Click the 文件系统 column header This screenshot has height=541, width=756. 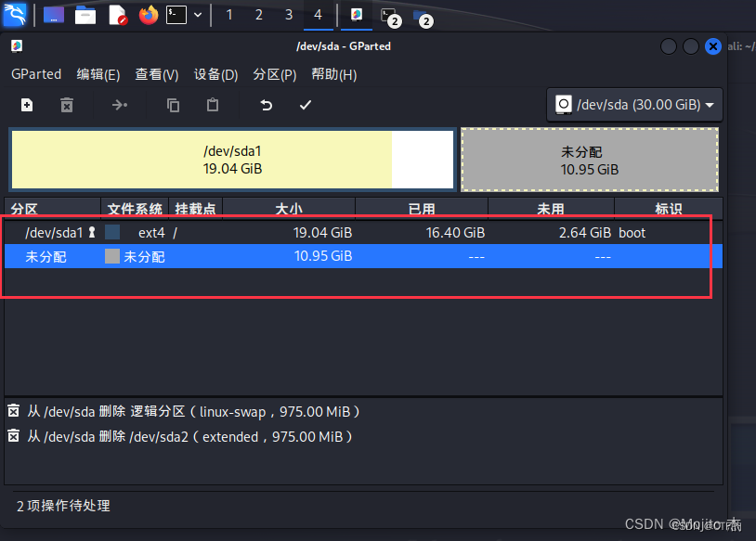point(135,209)
